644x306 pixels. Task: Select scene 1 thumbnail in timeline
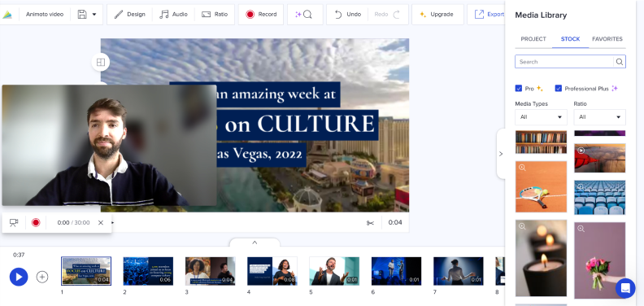86,271
